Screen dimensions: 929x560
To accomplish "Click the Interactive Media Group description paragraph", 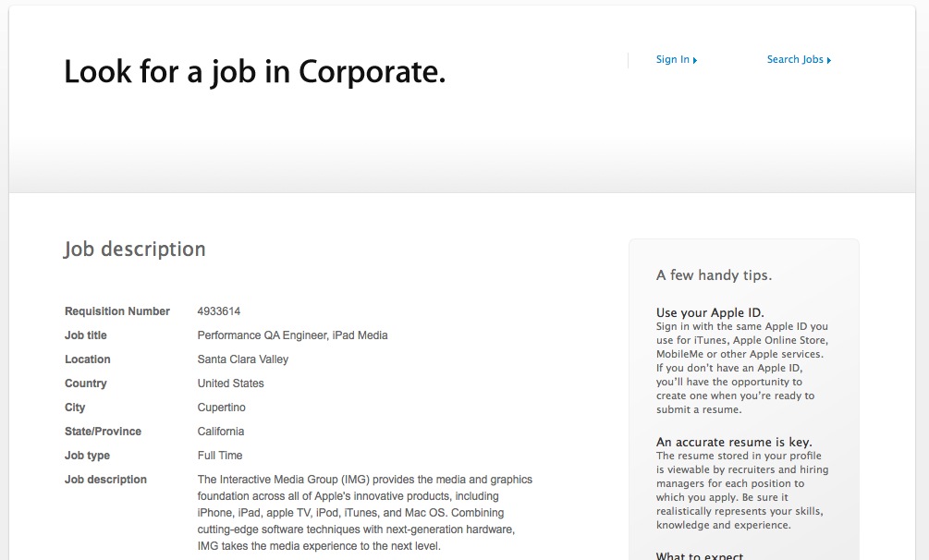I will (364, 513).
